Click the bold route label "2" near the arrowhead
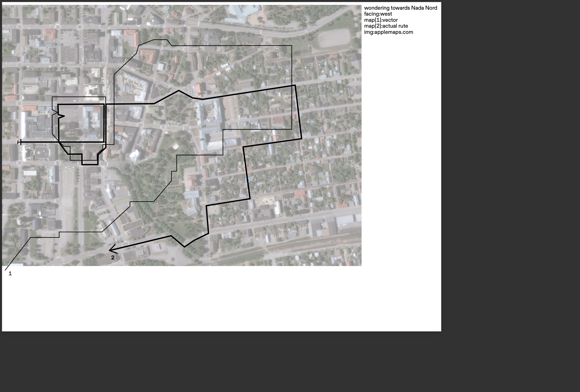 click(x=113, y=257)
